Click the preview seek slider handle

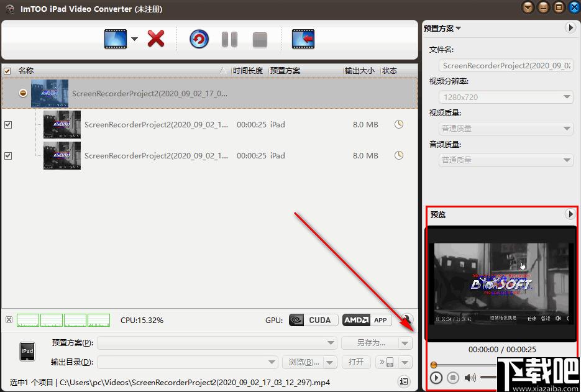[434, 365]
